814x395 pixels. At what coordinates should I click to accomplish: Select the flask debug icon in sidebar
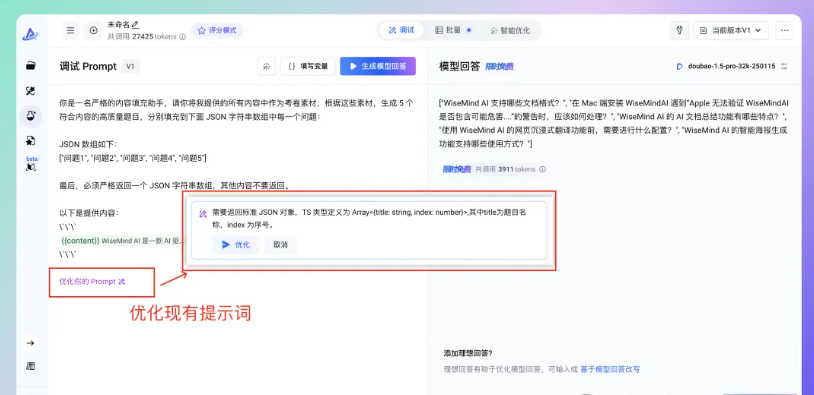coord(31,116)
